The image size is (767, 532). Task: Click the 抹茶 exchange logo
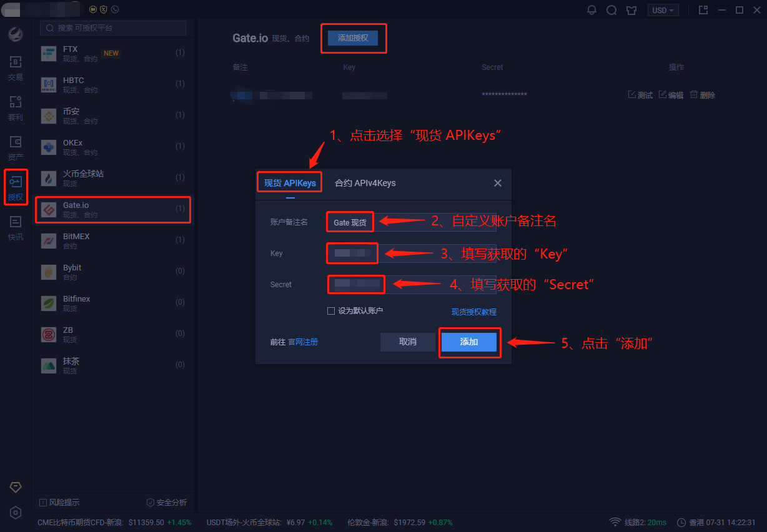click(49, 366)
